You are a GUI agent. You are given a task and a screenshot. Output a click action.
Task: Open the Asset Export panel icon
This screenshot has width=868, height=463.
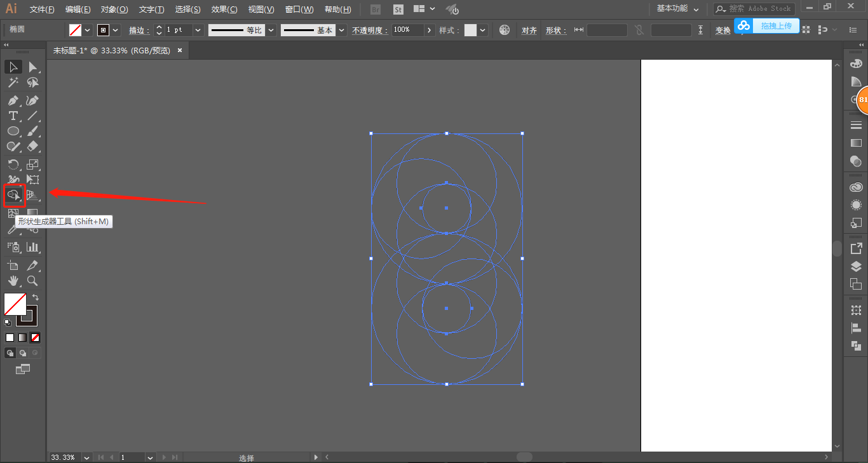(856, 248)
